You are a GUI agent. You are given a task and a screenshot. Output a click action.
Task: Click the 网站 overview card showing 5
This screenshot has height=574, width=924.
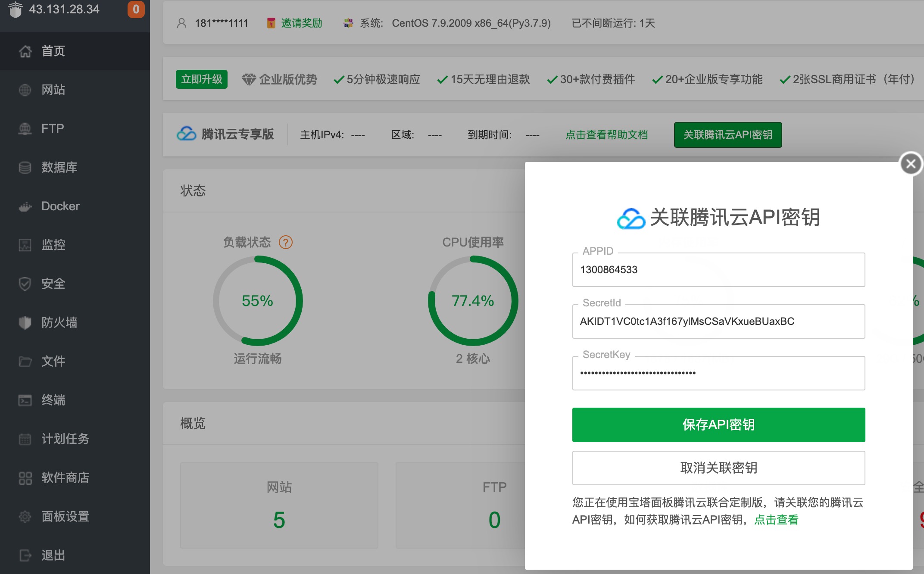(279, 505)
